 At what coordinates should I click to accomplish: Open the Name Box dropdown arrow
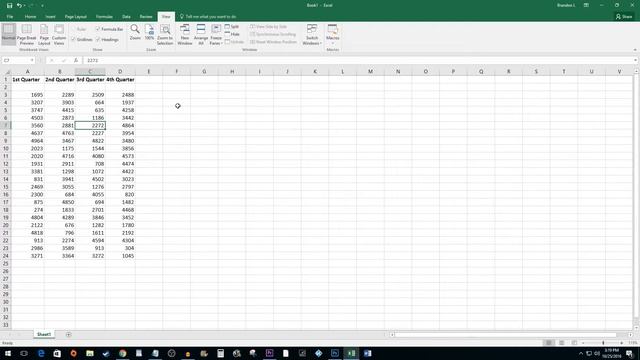[x=32, y=60]
